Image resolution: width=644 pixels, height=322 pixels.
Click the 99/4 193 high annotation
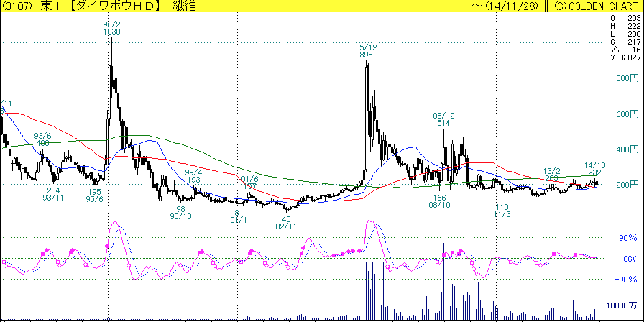coord(194,176)
